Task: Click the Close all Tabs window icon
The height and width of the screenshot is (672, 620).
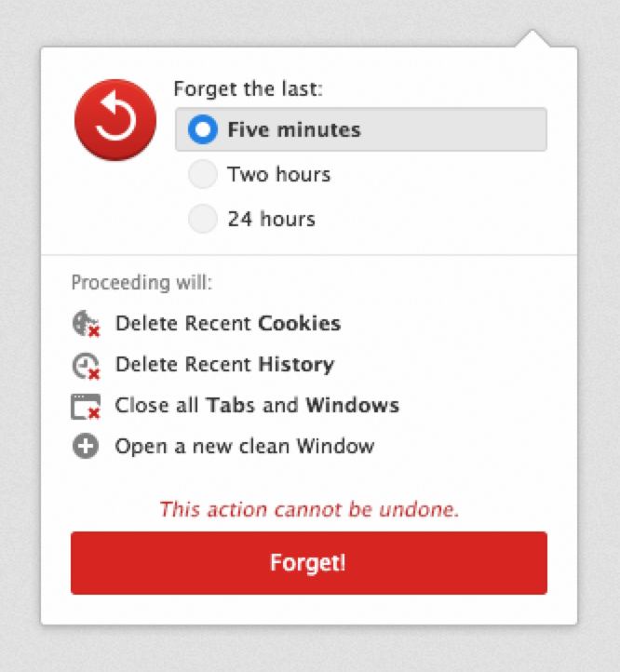Action: pos(86,407)
